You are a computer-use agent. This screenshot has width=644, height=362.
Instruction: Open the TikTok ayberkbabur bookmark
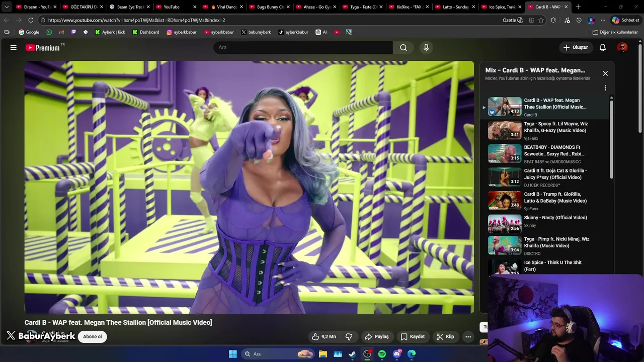click(x=293, y=32)
